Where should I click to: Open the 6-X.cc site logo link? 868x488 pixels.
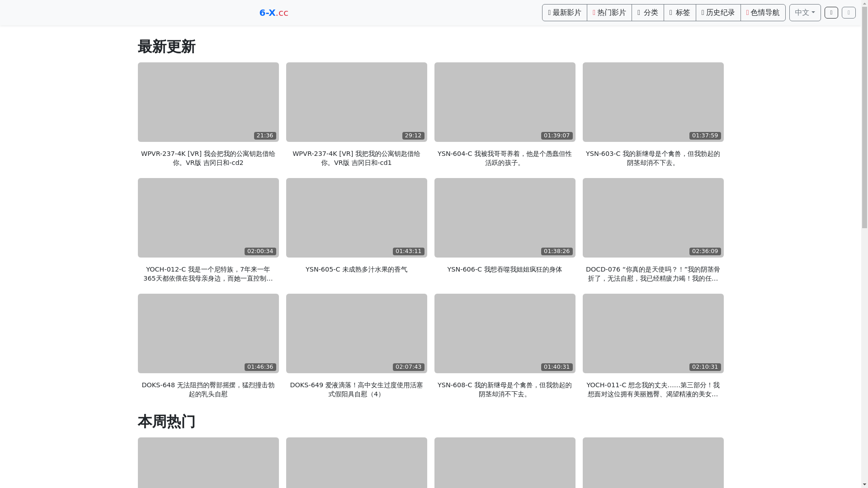[x=274, y=13]
